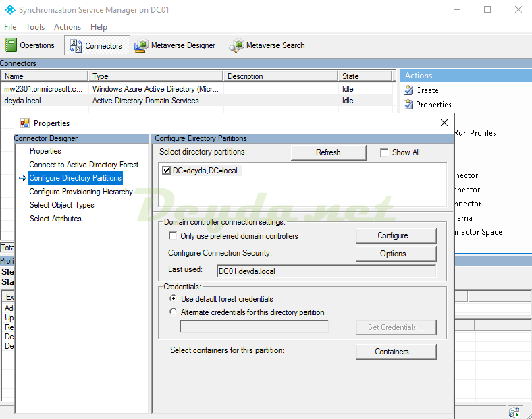Open Metaverse Designer icon
Screen dimensions: 532x419
(140, 46)
